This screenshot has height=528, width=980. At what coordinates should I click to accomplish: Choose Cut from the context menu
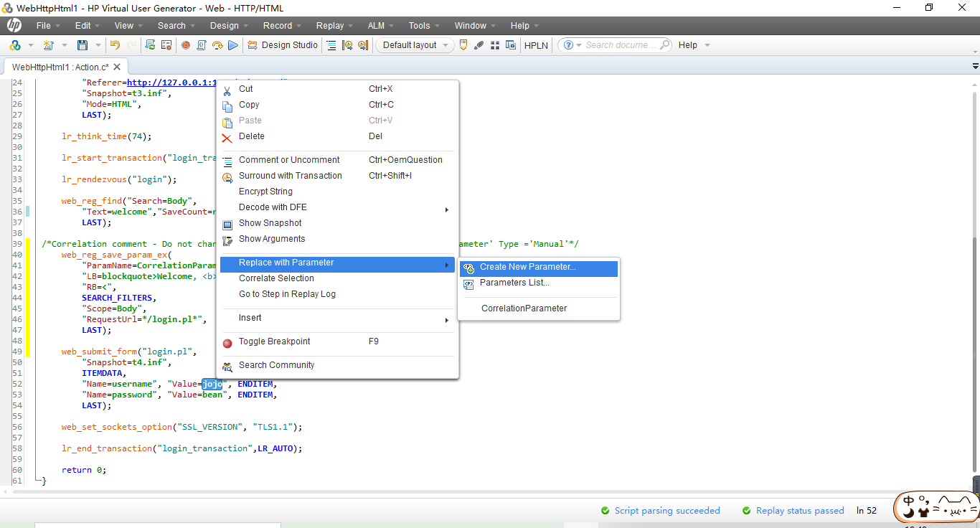pyautogui.click(x=337, y=89)
